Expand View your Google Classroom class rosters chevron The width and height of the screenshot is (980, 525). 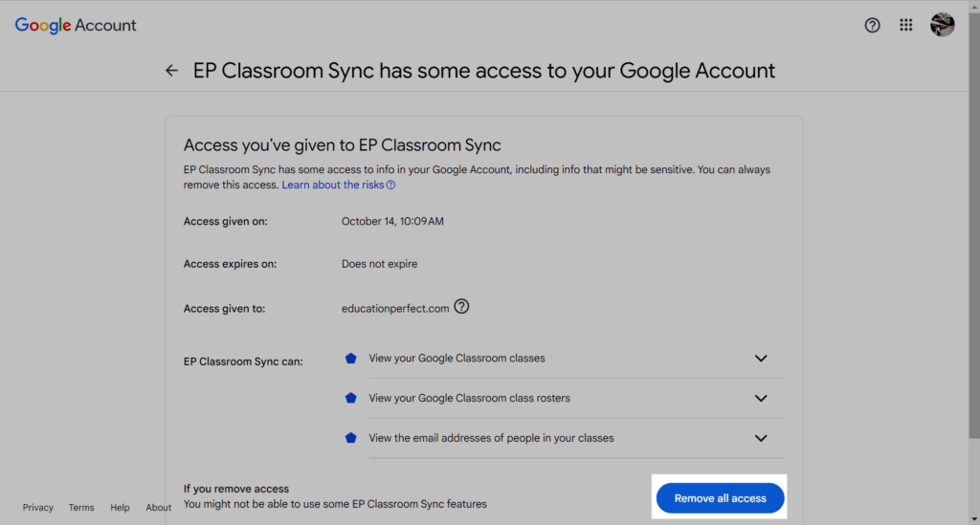pos(761,398)
